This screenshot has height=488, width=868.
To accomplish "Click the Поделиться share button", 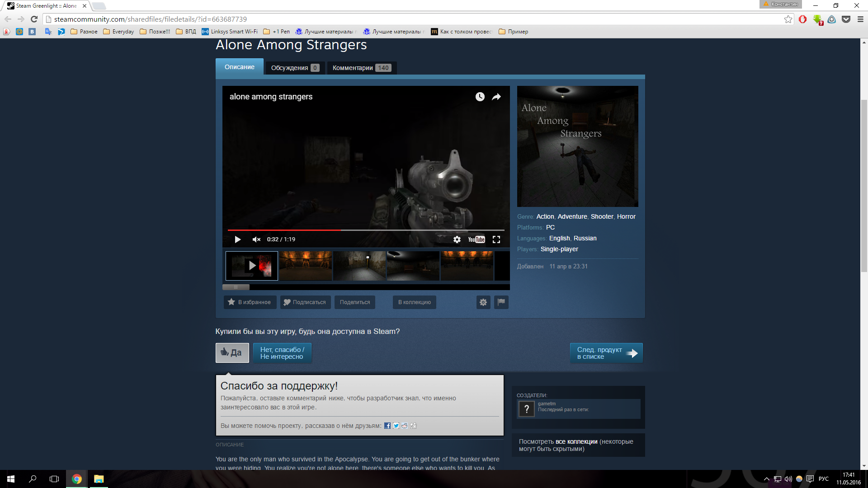I will 355,302.
